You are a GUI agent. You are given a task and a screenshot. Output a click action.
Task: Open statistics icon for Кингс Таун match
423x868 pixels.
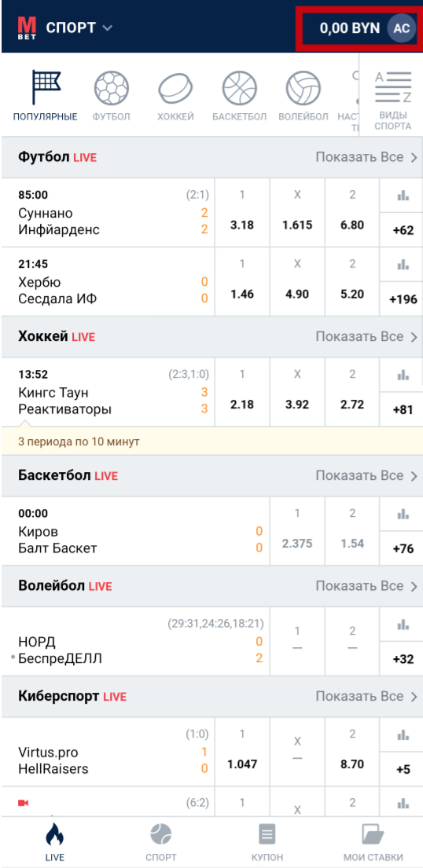pos(403,375)
